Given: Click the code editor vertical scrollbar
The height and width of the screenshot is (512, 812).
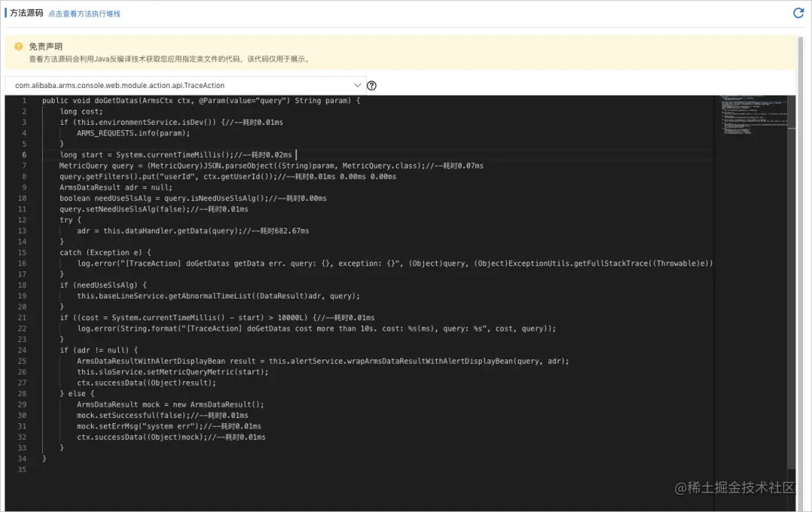Looking at the screenshot, I should tap(791, 282).
